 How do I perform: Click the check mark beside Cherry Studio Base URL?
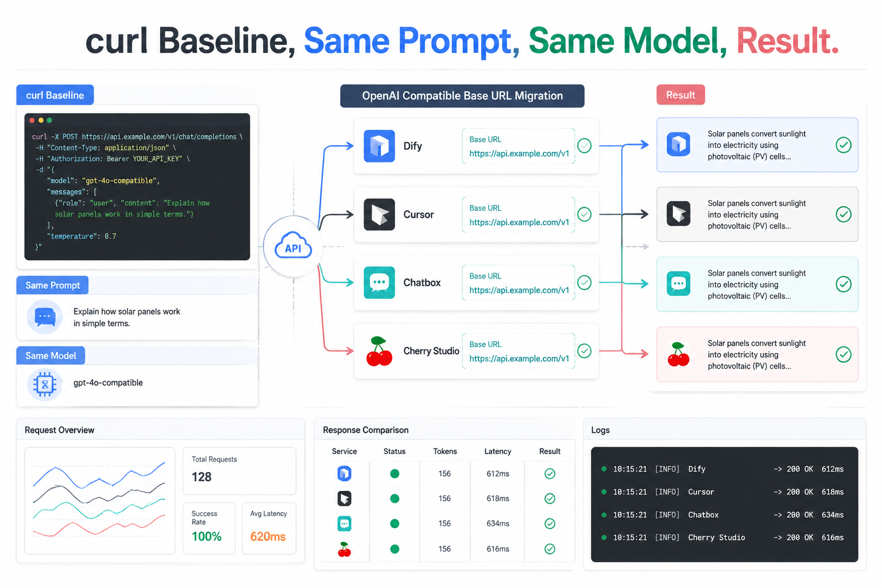[x=584, y=351]
